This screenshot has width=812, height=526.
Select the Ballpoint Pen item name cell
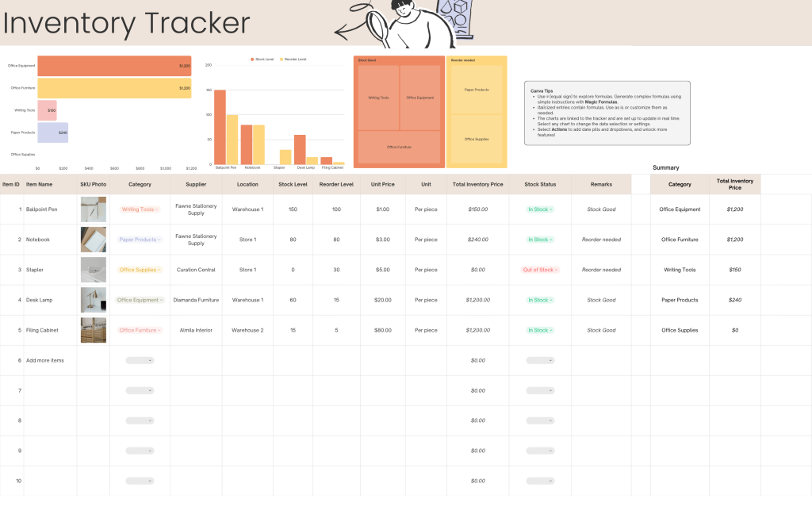point(51,209)
